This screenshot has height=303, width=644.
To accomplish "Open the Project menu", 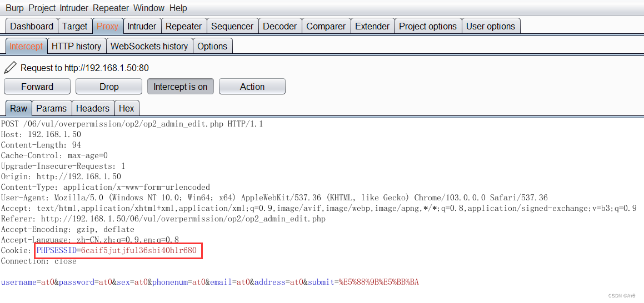I will pos(42,8).
